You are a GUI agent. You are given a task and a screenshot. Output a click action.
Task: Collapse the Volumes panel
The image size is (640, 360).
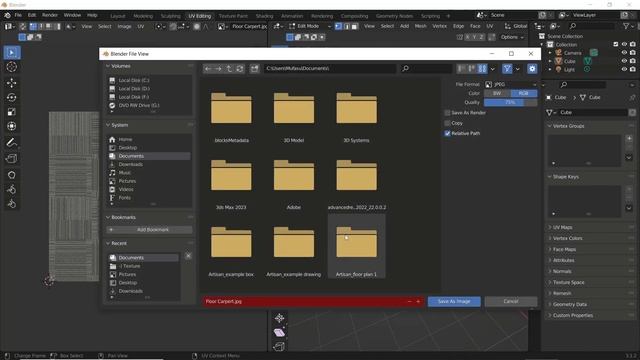108,66
